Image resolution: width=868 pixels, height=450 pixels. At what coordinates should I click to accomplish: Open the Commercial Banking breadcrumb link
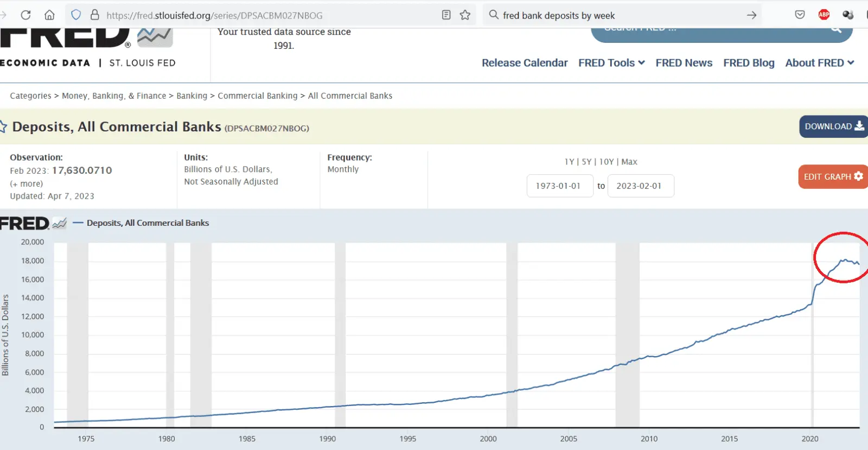(258, 96)
